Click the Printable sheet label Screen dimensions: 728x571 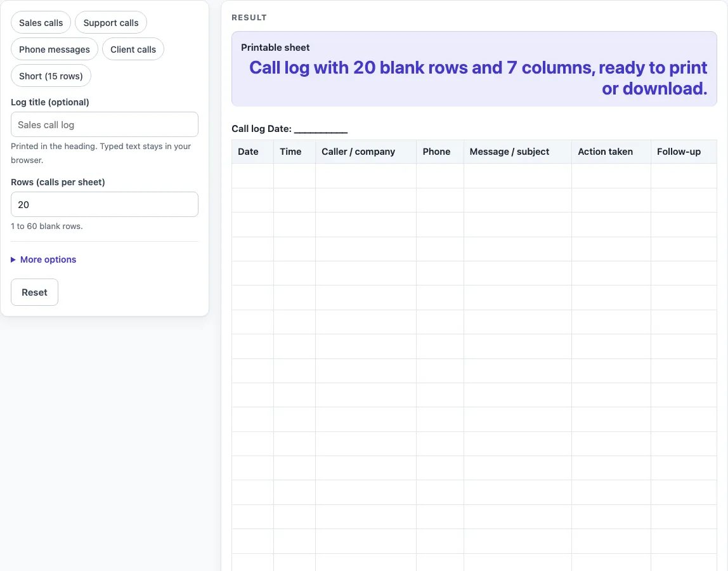[x=275, y=48]
